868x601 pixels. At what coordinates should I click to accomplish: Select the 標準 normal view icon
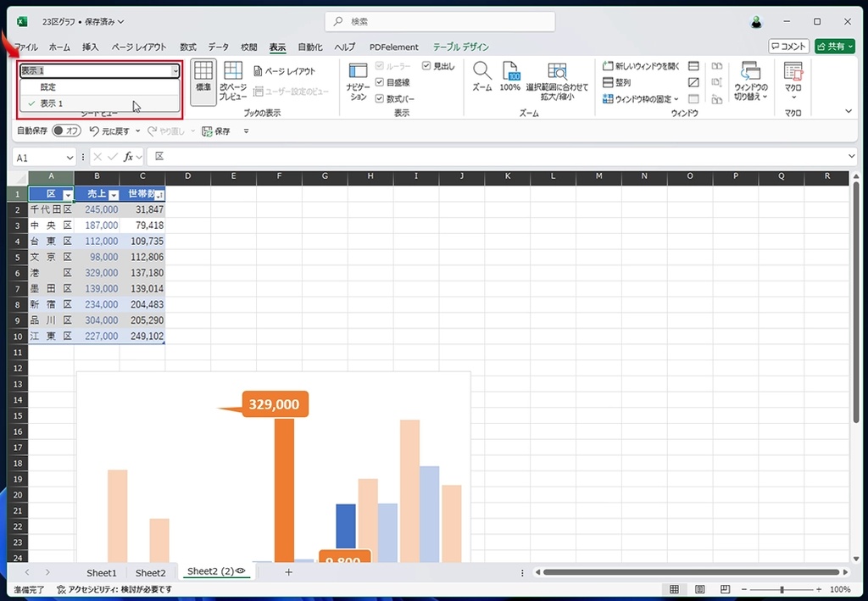tap(203, 82)
